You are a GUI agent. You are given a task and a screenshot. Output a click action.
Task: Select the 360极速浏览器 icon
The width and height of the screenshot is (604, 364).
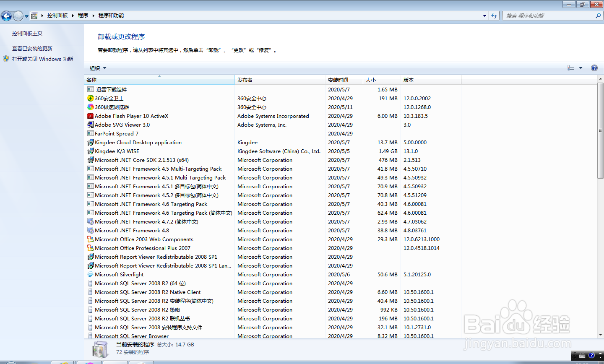point(91,107)
